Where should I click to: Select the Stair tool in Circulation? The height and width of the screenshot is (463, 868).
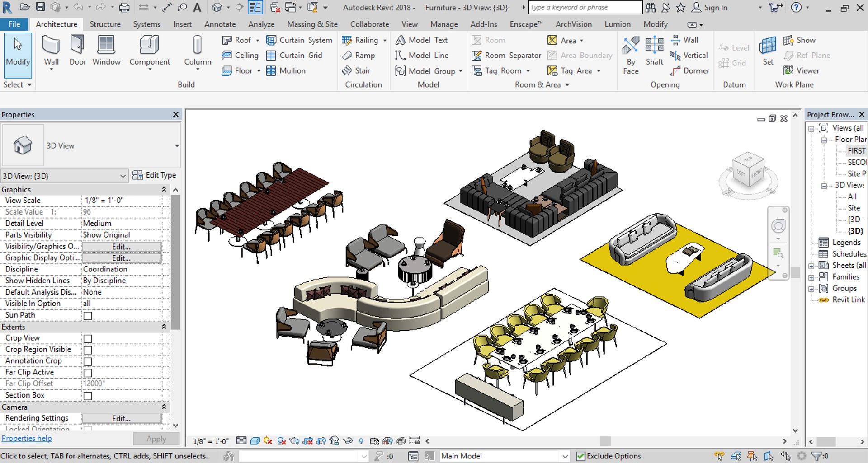click(x=356, y=70)
